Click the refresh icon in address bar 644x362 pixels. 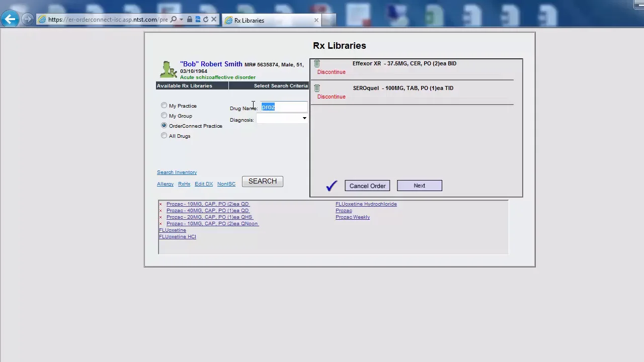205,20
